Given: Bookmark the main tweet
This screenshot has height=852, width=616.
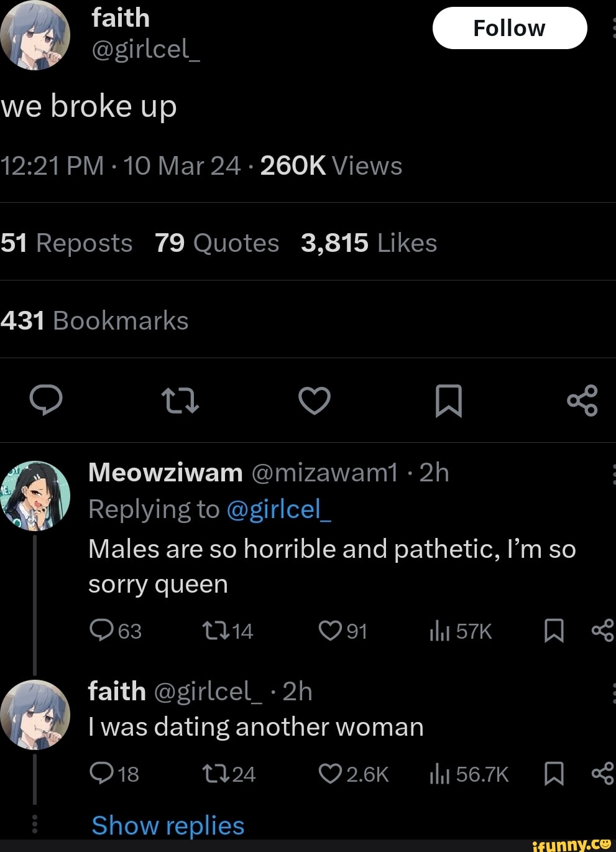Looking at the screenshot, I should coord(448,401).
